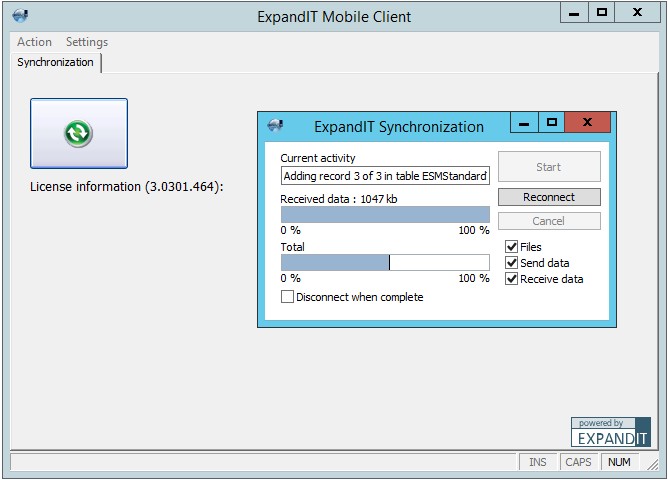Viewport: 668px width, 480px height.
Task: Maximize the ExpandIT Mobile Client window
Action: pos(601,14)
